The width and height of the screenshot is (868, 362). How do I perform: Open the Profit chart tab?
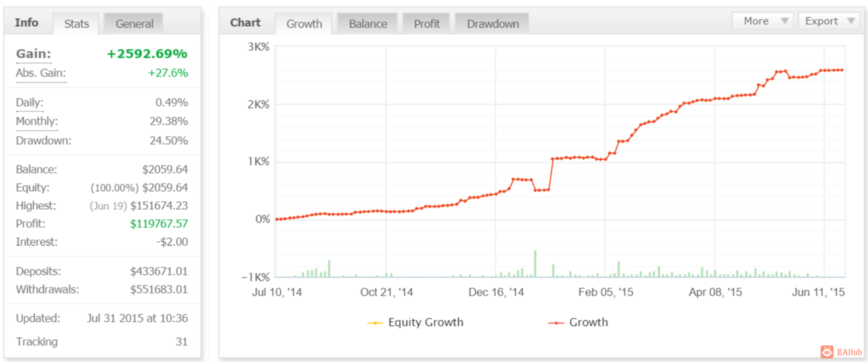tap(426, 23)
